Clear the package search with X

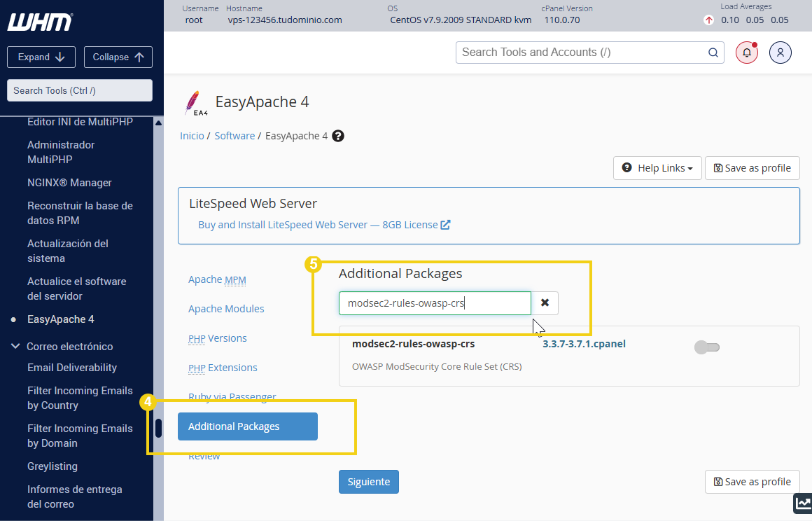coord(545,303)
